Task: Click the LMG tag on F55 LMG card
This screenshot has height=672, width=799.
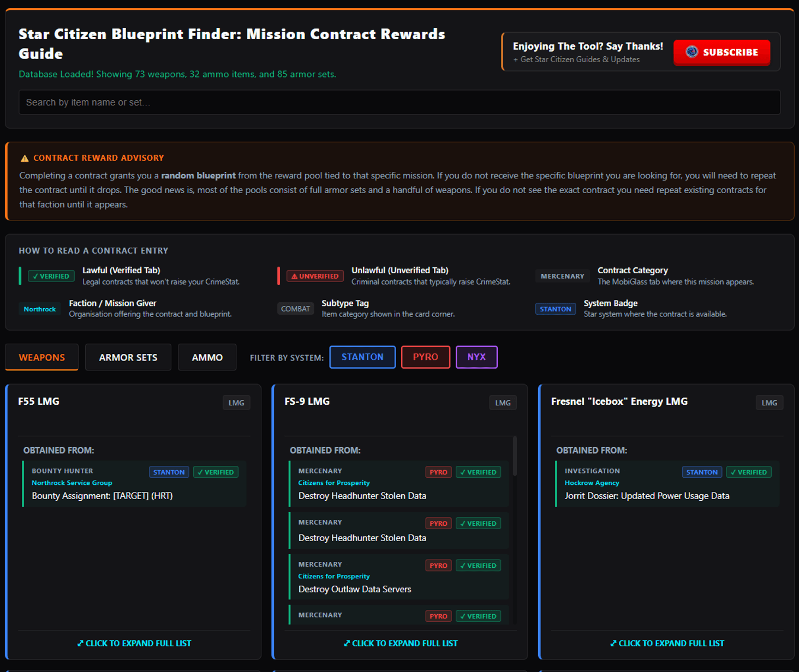Action: click(x=236, y=403)
